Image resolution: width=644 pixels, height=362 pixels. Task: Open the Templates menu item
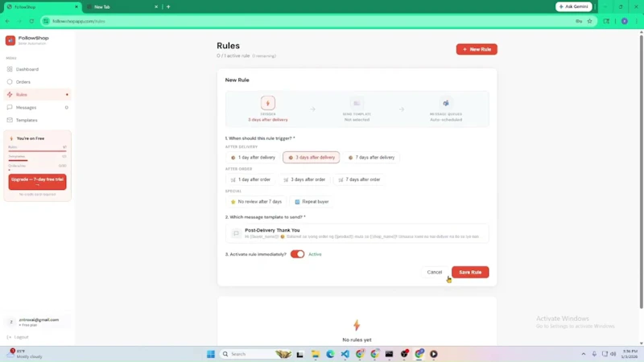point(37,120)
